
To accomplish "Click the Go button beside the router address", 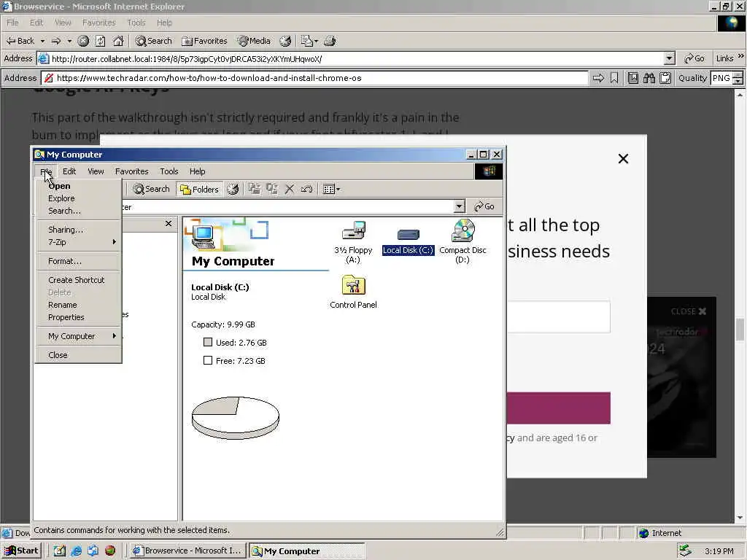I will (x=694, y=58).
